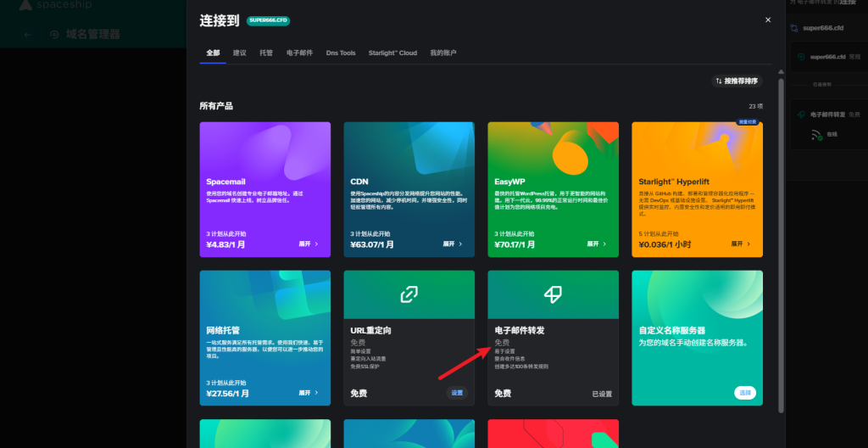Image resolution: width=868 pixels, height=448 pixels.
Task: Click the Spacemail card title
Action: pyautogui.click(x=225, y=182)
